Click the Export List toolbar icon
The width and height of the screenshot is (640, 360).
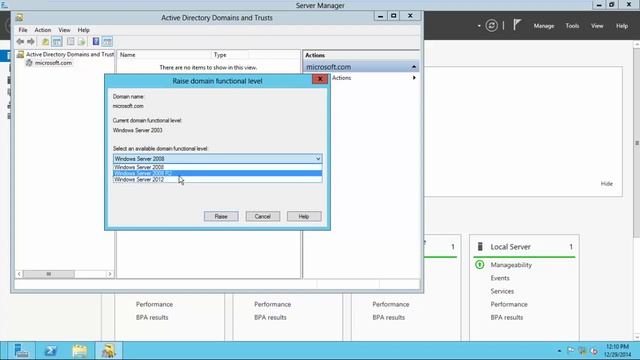pyautogui.click(x=82, y=42)
